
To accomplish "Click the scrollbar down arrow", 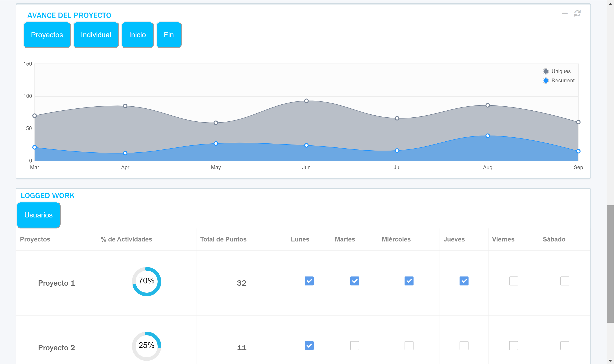I will pos(610,361).
